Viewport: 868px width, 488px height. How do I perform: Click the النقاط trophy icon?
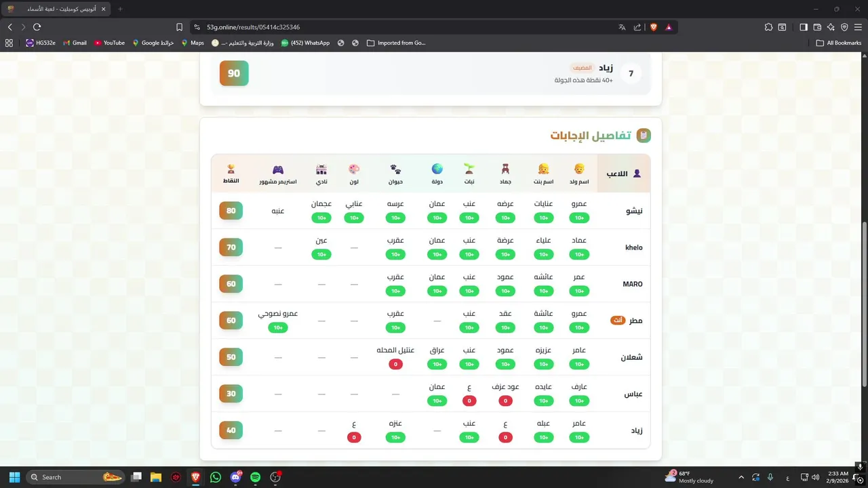click(231, 168)
